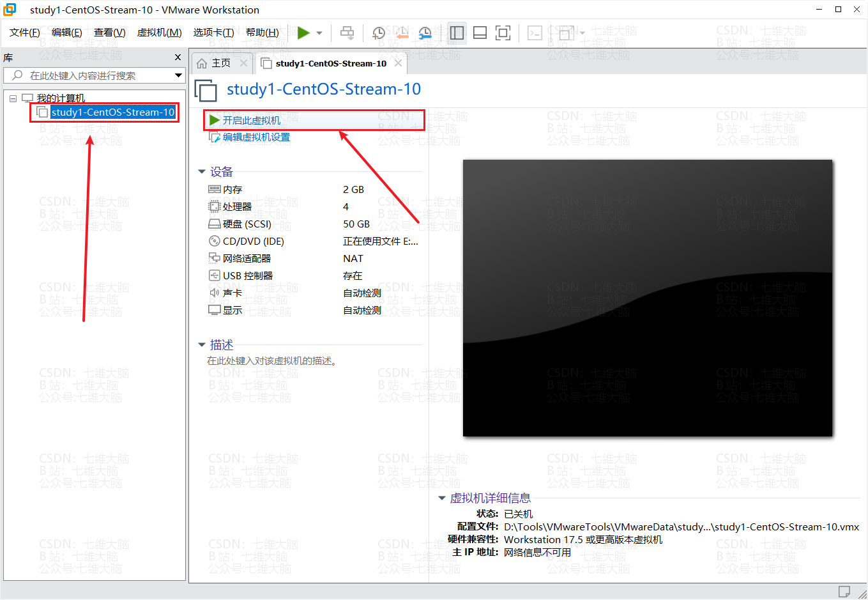
Task: Open the 虚拟机(M) menu
Action: 160,33
